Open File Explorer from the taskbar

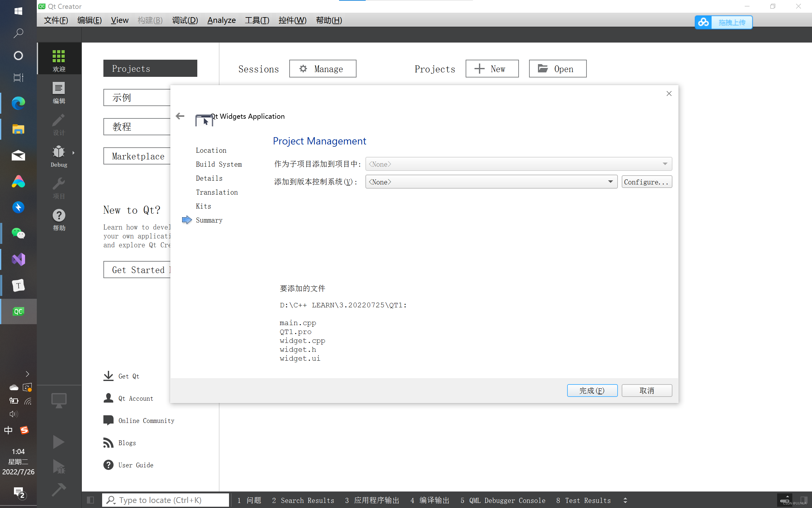pyautogui.click(x=18, y=129)
